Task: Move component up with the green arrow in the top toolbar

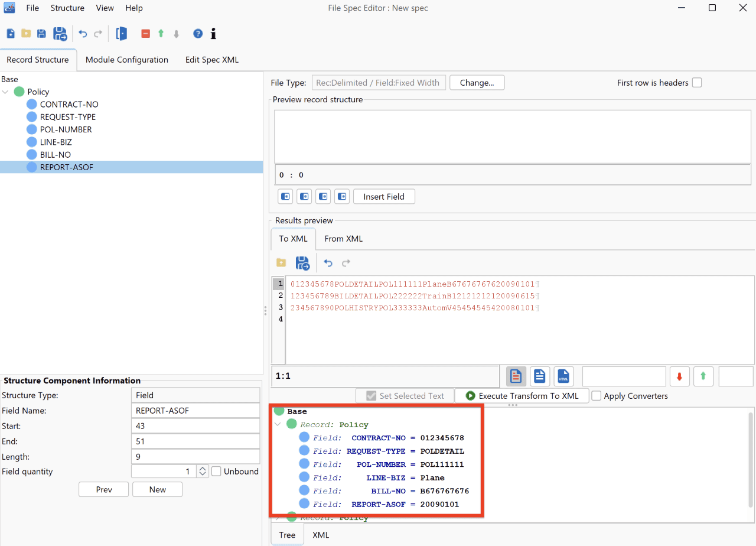Action: [x=161, y=34]
